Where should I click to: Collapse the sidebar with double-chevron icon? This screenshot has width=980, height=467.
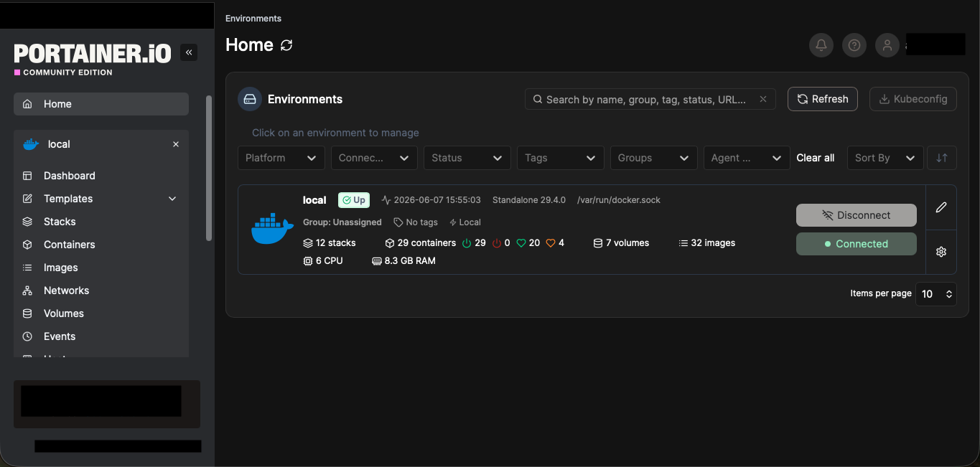pyautogui.click(x=189, y=52)
